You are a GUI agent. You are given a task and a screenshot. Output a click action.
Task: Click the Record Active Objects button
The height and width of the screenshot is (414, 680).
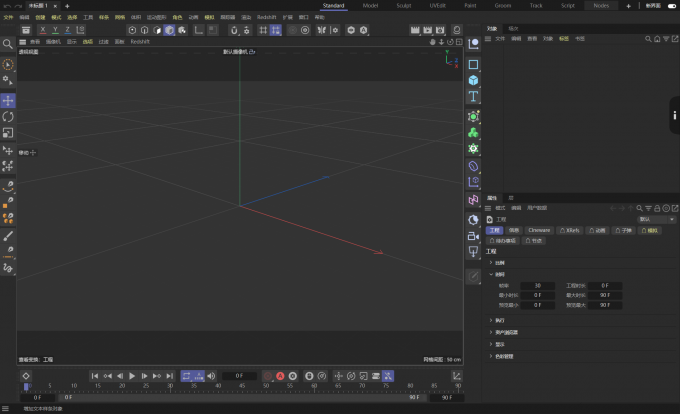(268, 376)
